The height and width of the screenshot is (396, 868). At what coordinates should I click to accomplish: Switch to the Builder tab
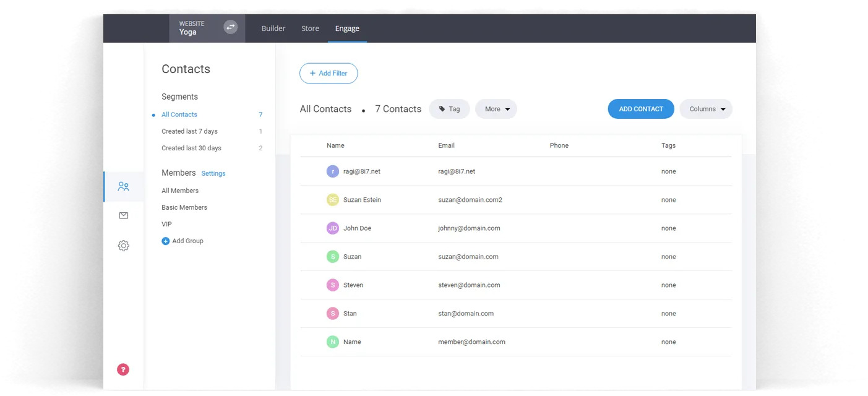coord(273,28)
